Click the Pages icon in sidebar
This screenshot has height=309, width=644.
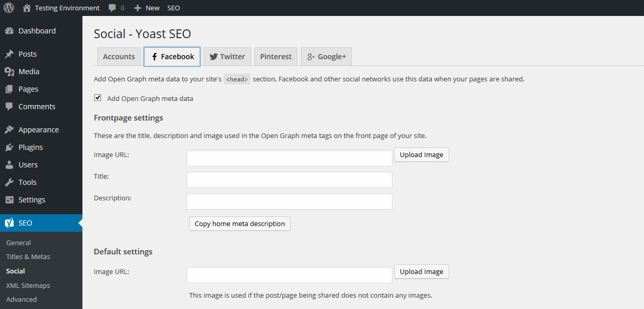coord(9,89)
